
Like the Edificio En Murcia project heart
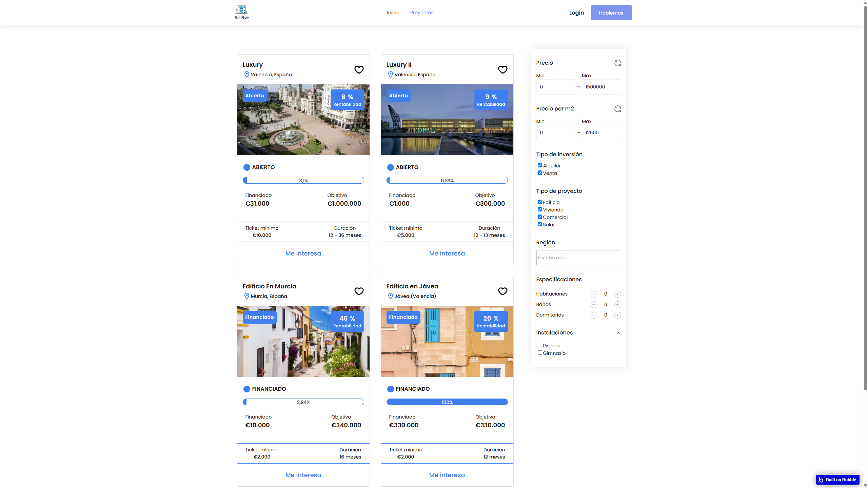pos(359,291)
